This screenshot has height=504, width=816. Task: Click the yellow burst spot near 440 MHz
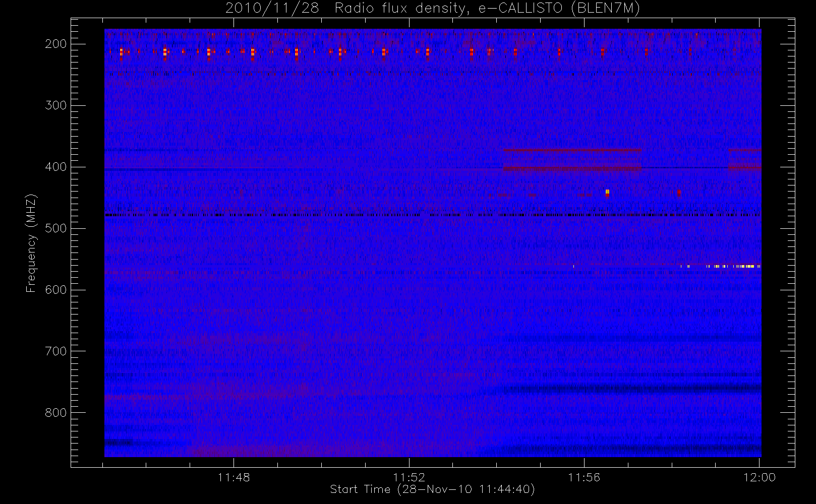607,192
